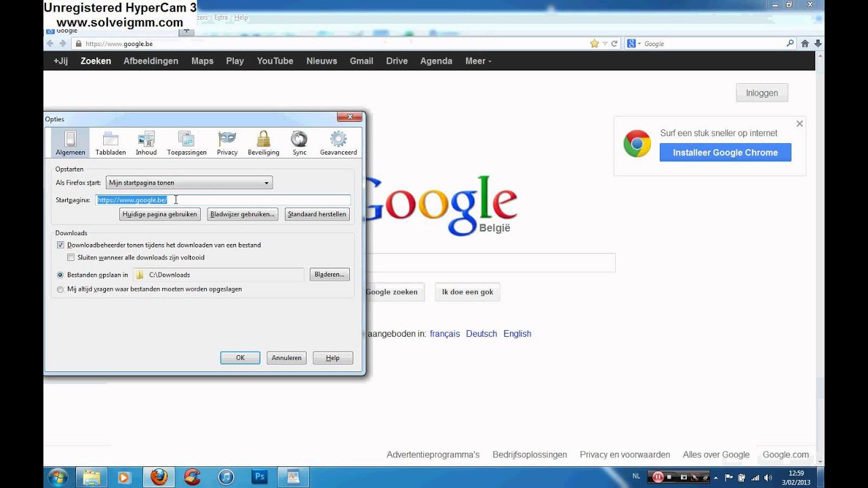Reload the current page
The width and height of the screenshot is (868, 488).
click(x=614, y=43)
